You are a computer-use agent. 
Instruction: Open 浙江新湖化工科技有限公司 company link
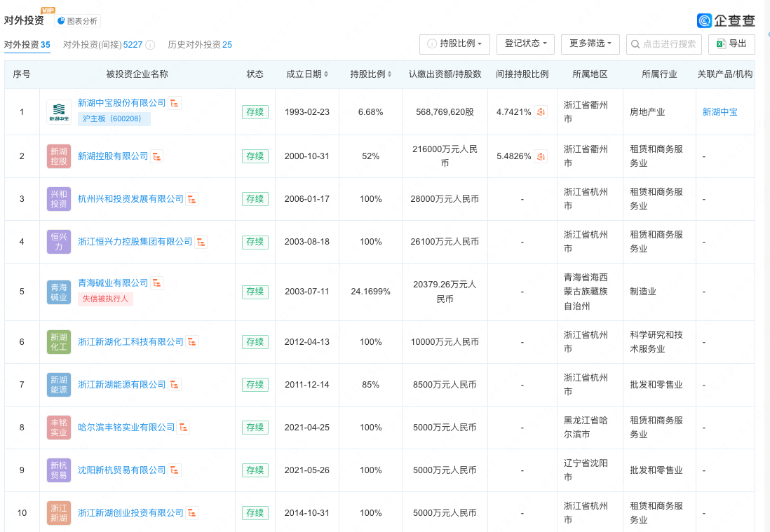click(x=130, y=341)
